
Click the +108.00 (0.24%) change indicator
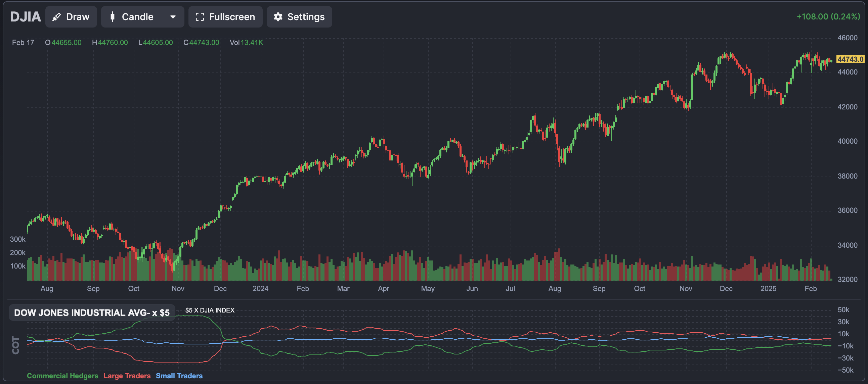click(x=828, y=16)
